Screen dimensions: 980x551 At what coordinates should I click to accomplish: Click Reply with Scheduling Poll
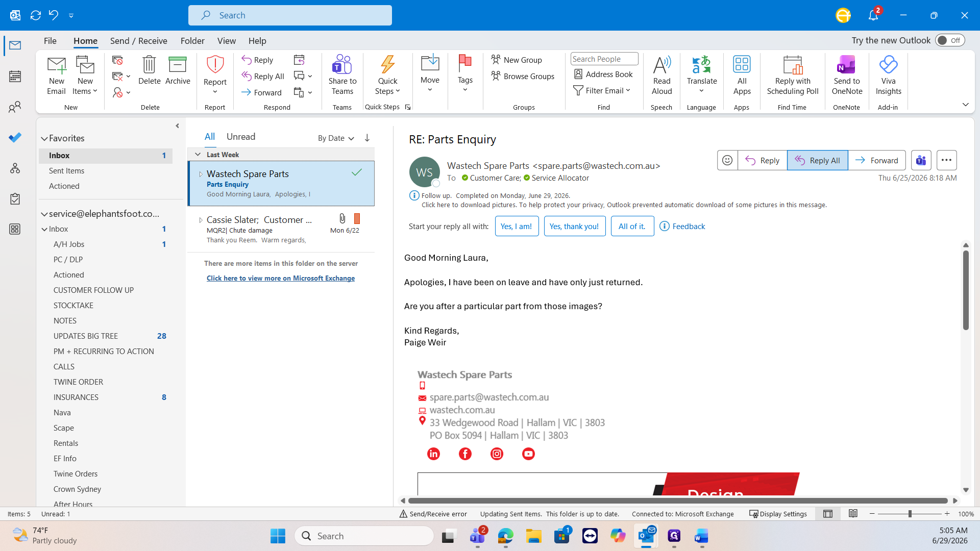[x=793, y=76]
